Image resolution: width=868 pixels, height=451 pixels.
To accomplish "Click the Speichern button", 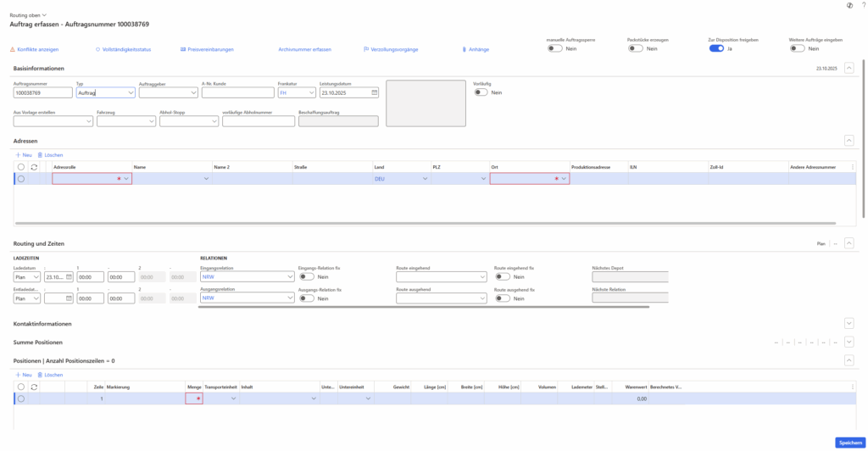I will pyautogui.click(x=849, y=443).
